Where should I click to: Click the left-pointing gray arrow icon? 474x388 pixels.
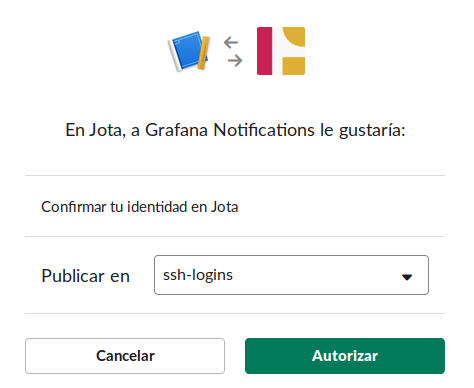[231, 43]
